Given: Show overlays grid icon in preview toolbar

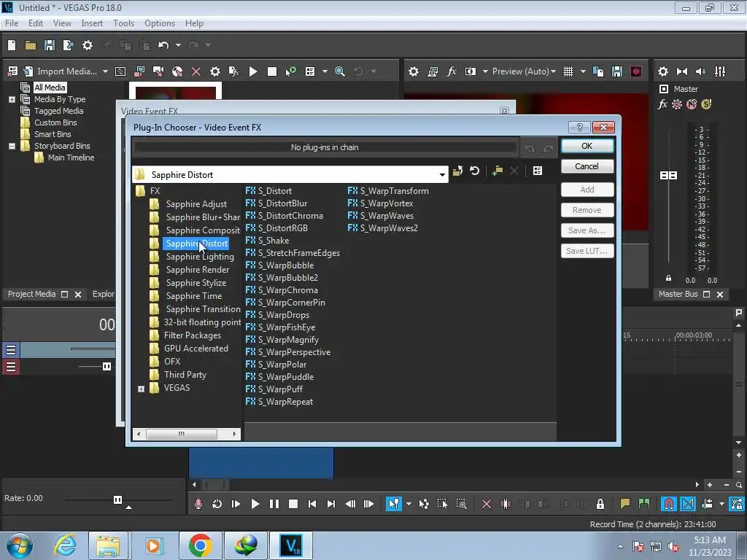Looking at the screenshot, I should 568,71.
